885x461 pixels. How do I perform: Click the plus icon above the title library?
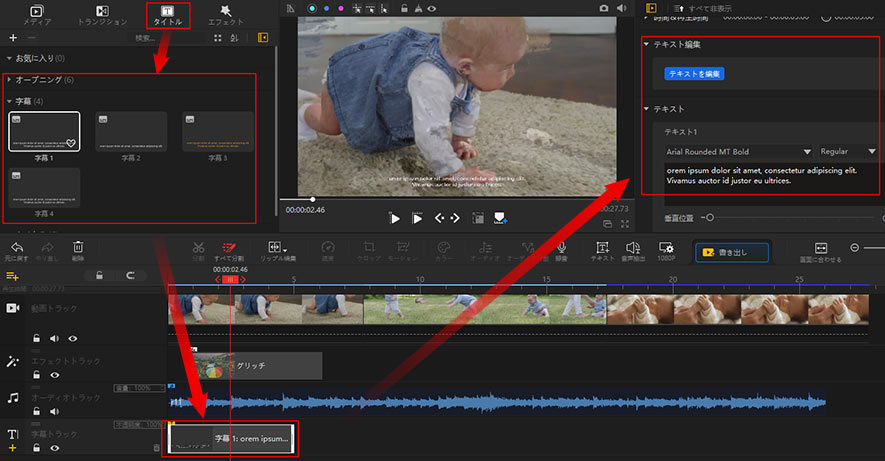[x=13, y=38]
